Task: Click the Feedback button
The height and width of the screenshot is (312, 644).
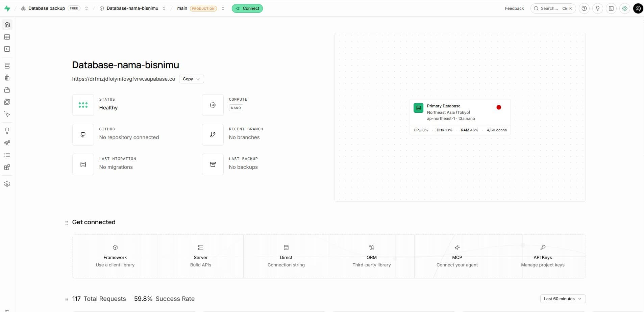Action: [514, 8]
